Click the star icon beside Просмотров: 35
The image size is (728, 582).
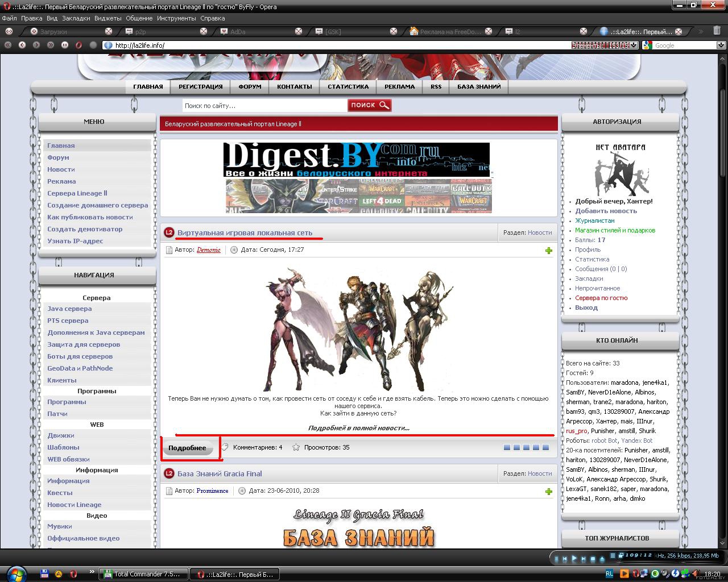296,447
